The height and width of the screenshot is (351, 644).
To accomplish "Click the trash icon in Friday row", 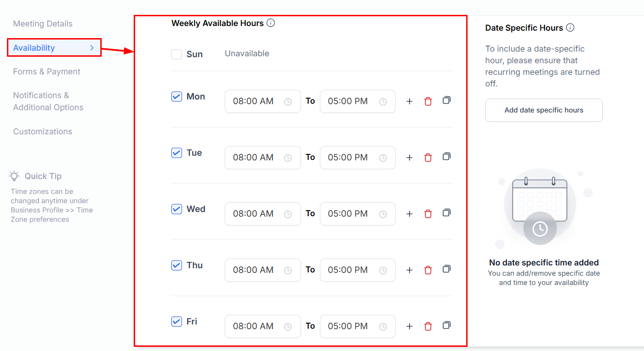I will [428, 326].
